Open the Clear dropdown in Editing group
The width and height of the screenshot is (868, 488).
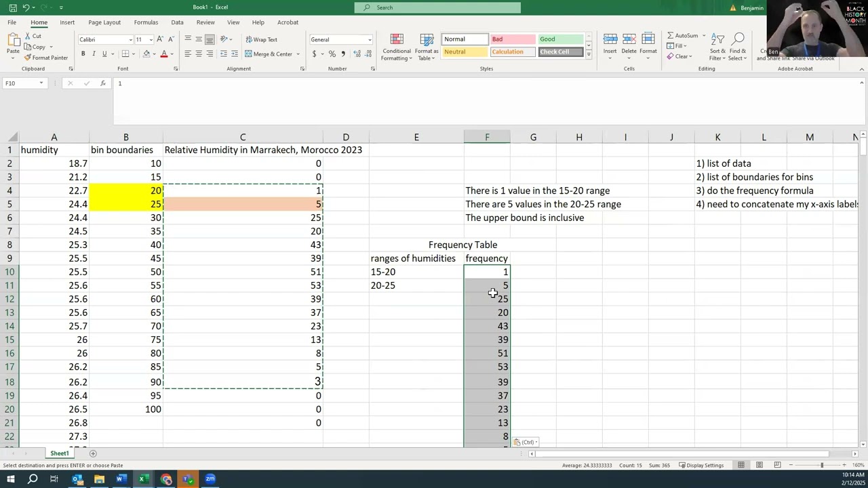pyautogui.click(x=679, y=56)
